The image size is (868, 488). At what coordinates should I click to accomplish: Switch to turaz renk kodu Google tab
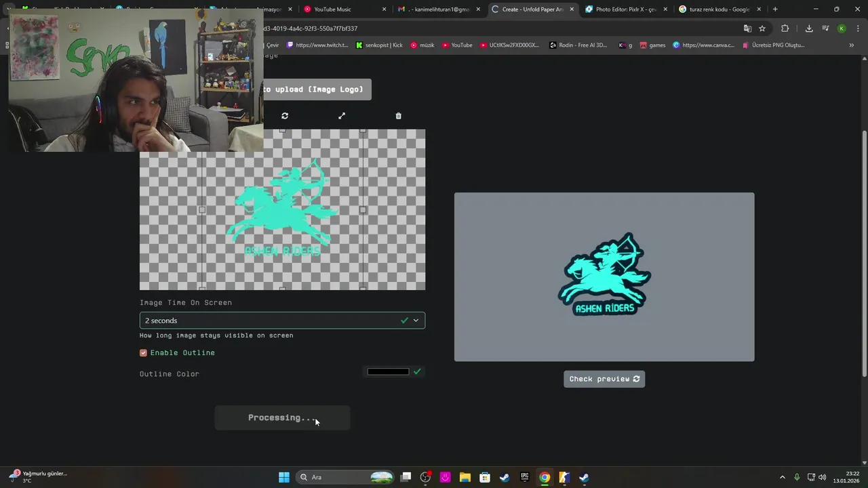pyautogui.click(x=719, y=9)
